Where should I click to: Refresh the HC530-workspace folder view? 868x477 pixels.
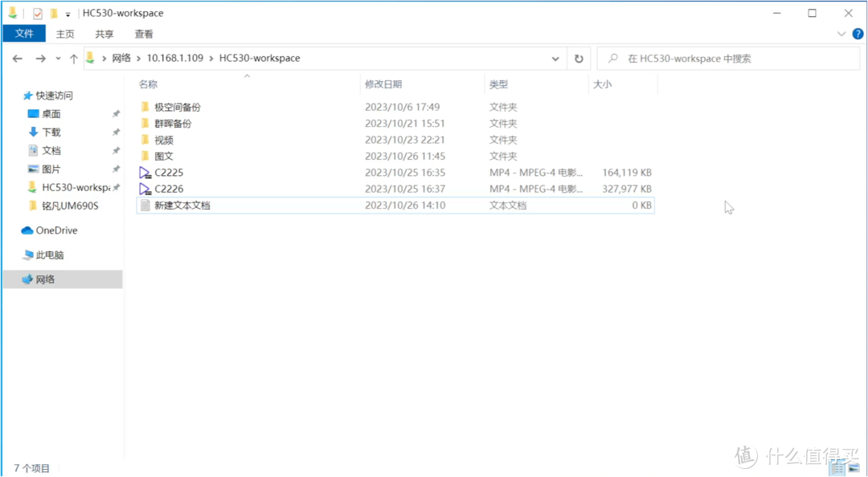578,59
